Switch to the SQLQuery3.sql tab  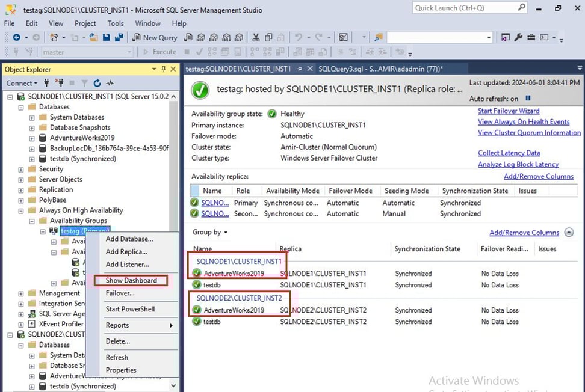380,69
